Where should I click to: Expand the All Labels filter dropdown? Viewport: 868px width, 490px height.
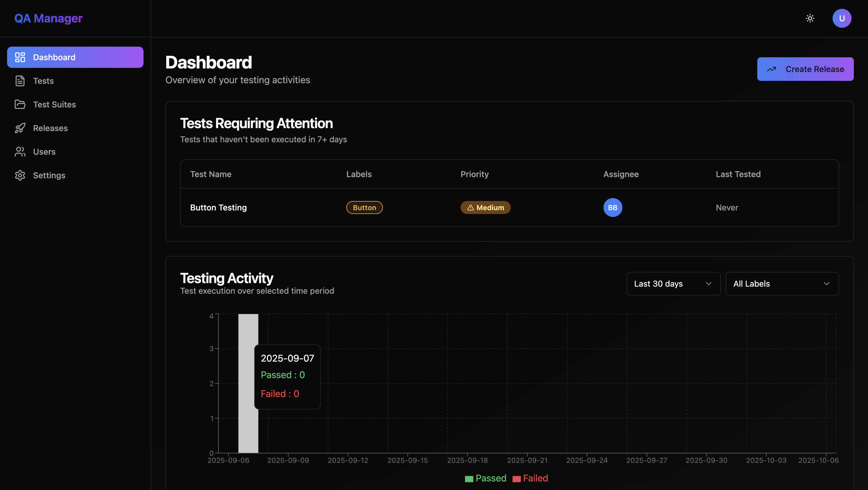[x=781, y=284]
